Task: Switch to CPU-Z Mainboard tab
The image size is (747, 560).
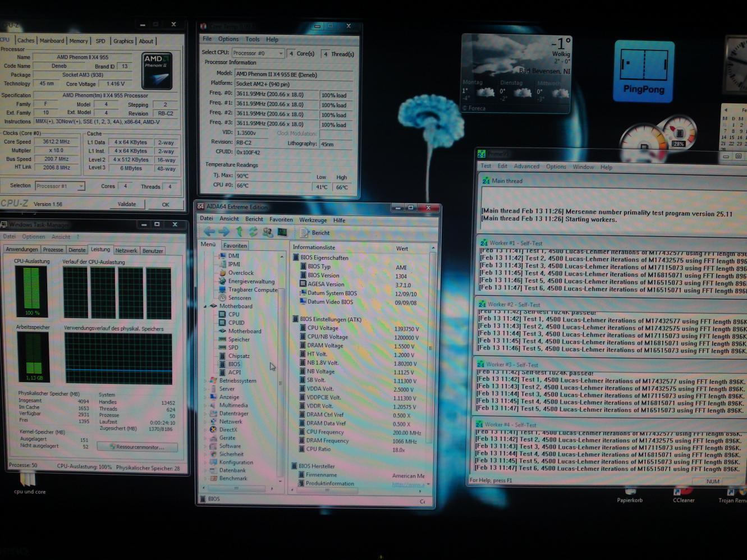Action: pyautogui.click(x=52, y=40)
